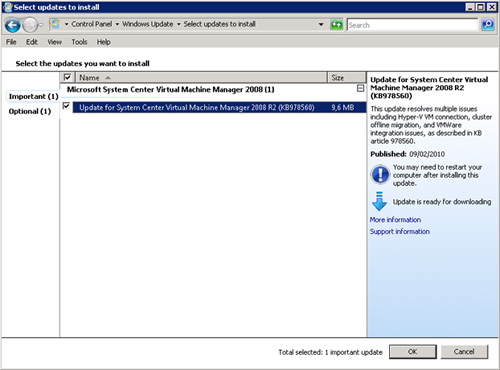This screenshot has width=500, height=370.
Task: Click the green Refresh icon
Action: point(336,25)
